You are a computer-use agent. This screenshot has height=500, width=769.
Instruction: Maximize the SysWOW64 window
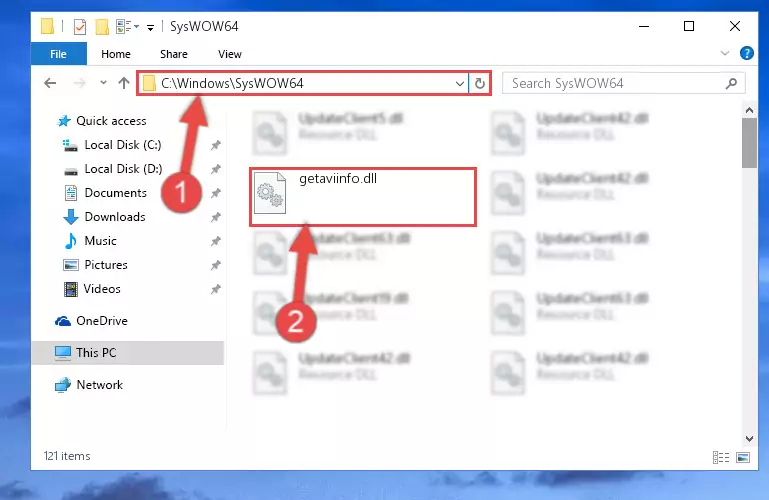point(689,26)
